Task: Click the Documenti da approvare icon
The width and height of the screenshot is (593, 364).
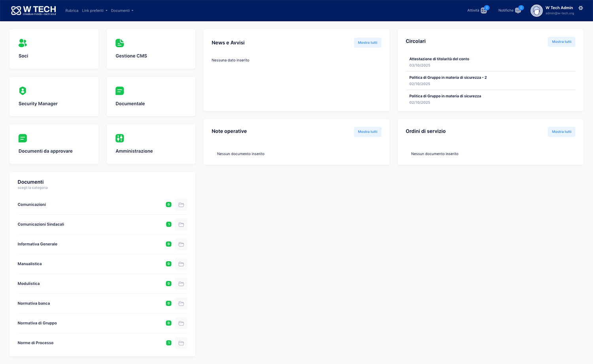Action: [x=23, y=138]
